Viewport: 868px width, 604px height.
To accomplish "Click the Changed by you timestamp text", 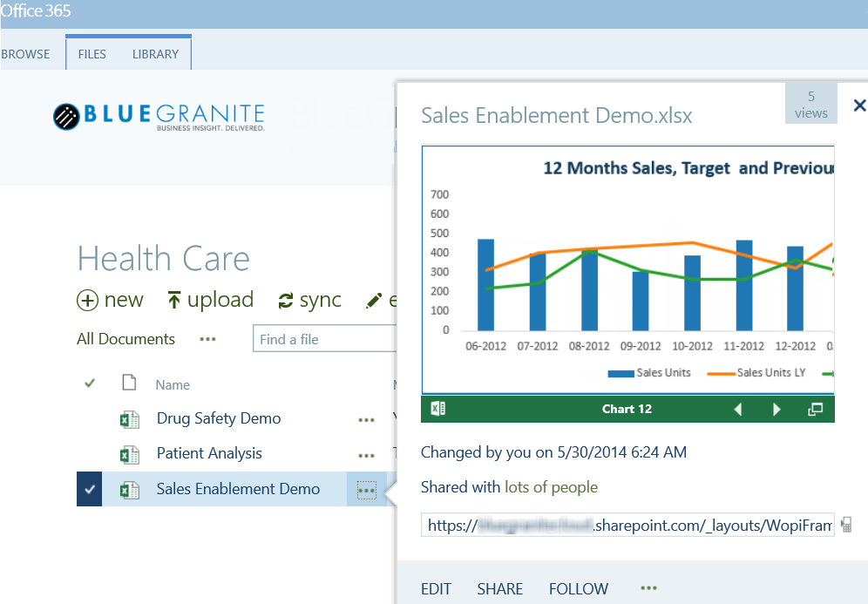I will [x=553, y=452].
